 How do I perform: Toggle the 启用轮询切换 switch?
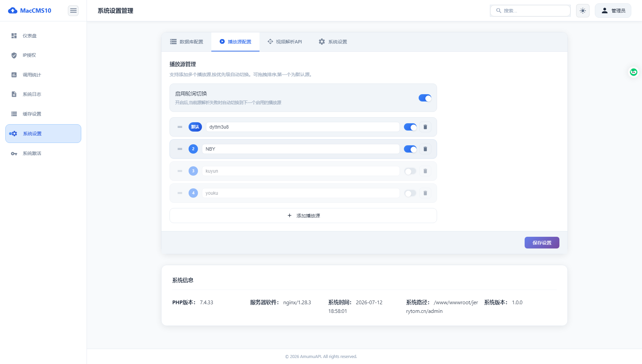point(425,98)
